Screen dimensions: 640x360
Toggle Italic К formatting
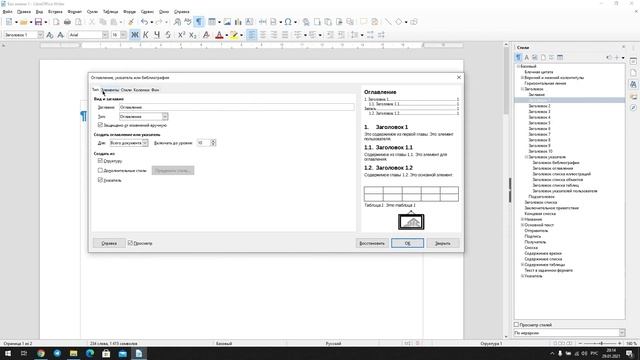(x=146, y=35)
